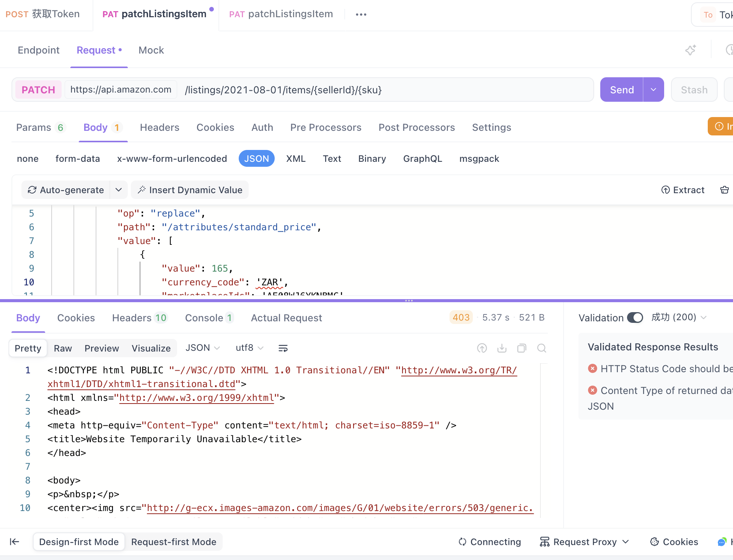
Task: Open the Auto-generate dropdown chevron
Action: point(119,190)
